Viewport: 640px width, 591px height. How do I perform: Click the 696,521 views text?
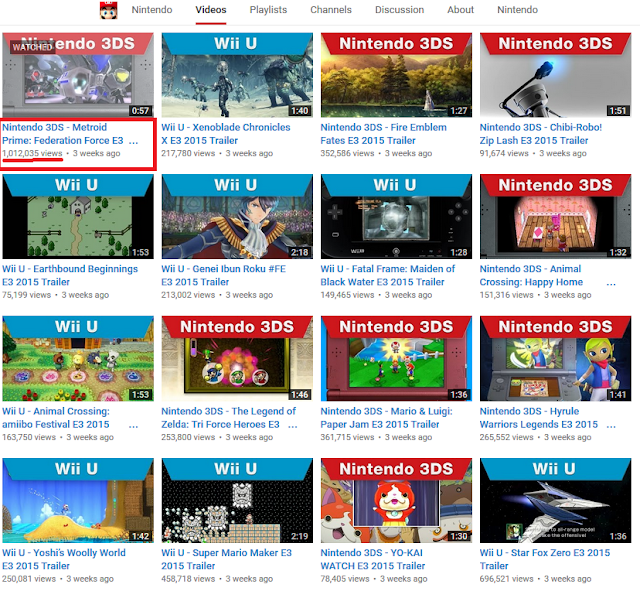506,579
